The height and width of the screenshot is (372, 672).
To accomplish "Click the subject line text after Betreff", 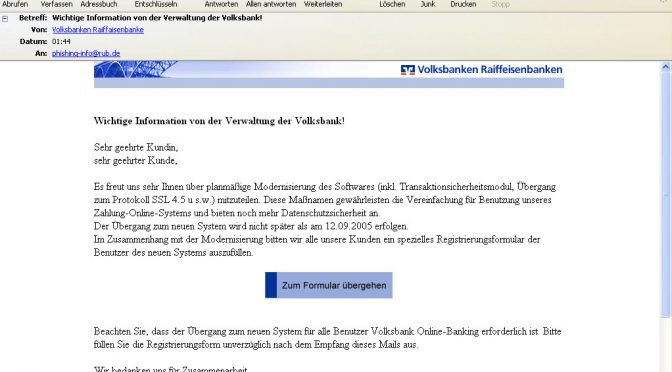I will click(157, 18).
